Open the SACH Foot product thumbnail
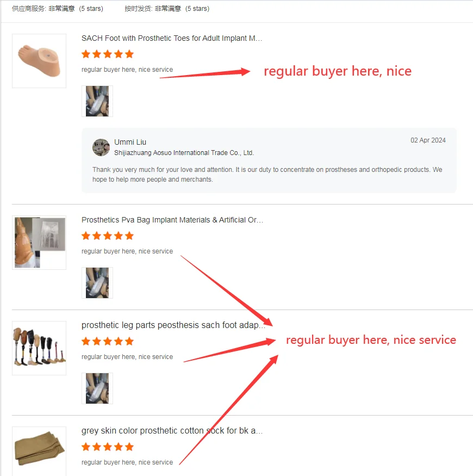473x476 pixels. click(39, 61)
